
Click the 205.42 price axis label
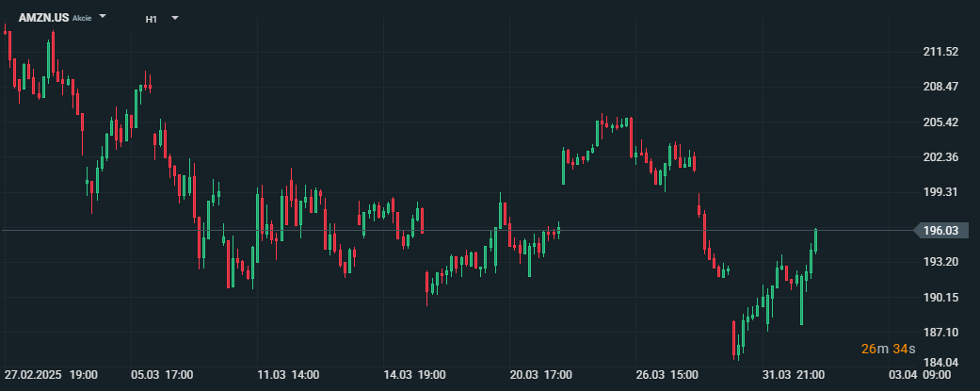[940, 122]
